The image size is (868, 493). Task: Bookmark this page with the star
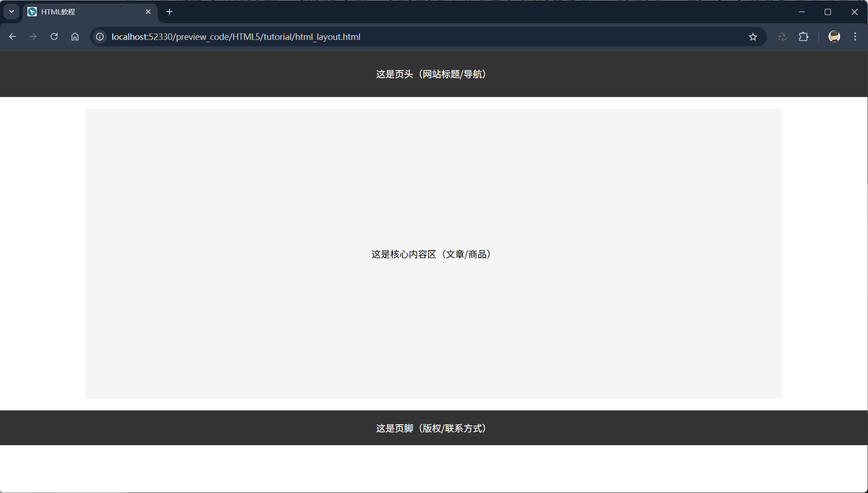point(753,37)
